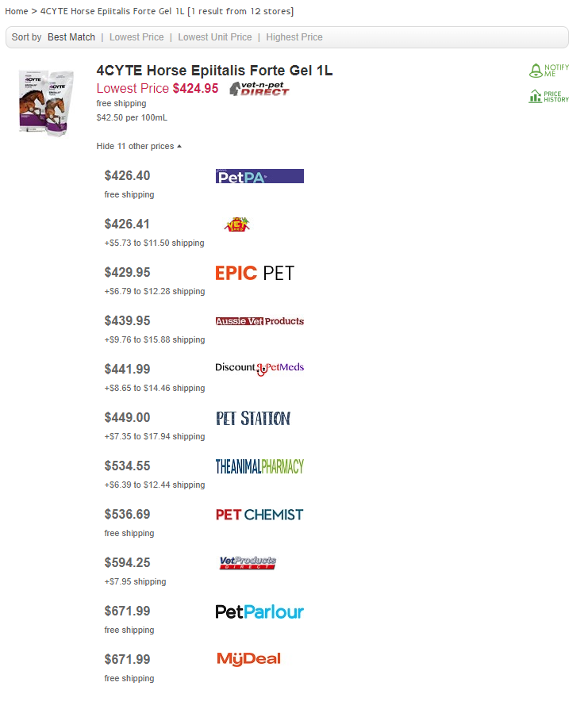Screen dimensions: 588x713
Task: Click the Vet-n-Pet Direct store logo
Action: point(259,89)
